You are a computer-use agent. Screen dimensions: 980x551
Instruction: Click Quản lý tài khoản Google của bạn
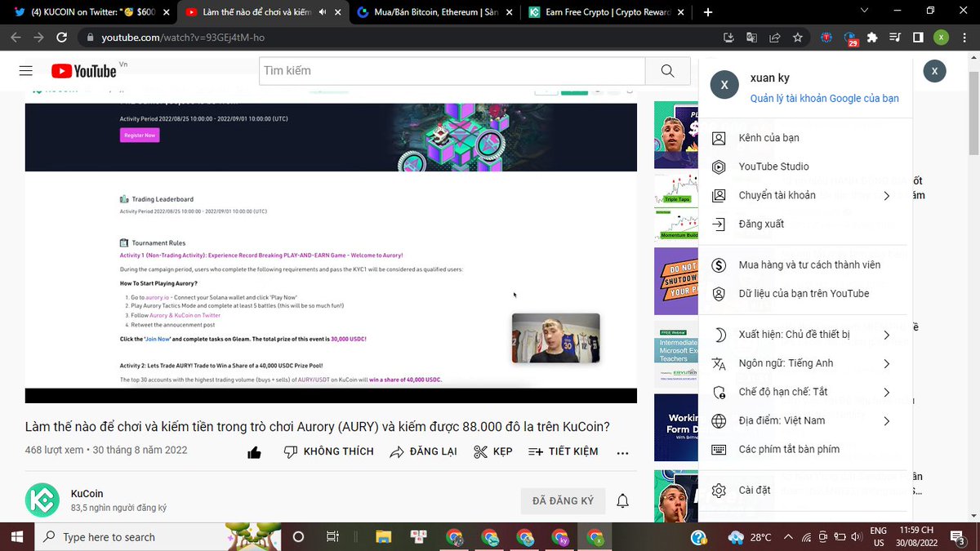pos(825,98)
